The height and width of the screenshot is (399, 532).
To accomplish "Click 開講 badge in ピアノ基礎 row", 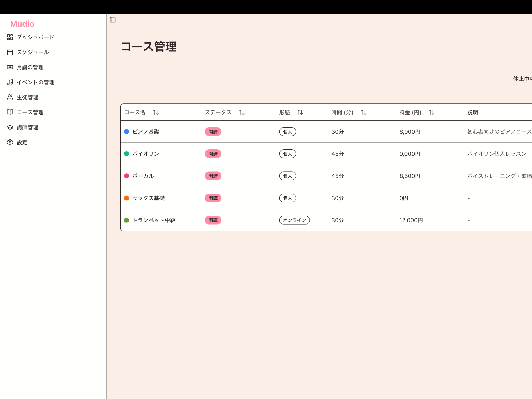I will (213, 132).
